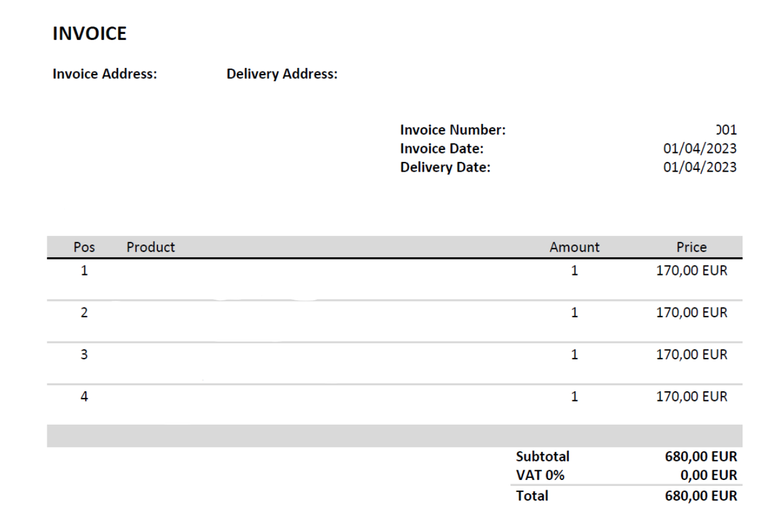Select the Delivery Date value 01/04/2023
This screenshot has width=768, height=509.
[700, 168]
